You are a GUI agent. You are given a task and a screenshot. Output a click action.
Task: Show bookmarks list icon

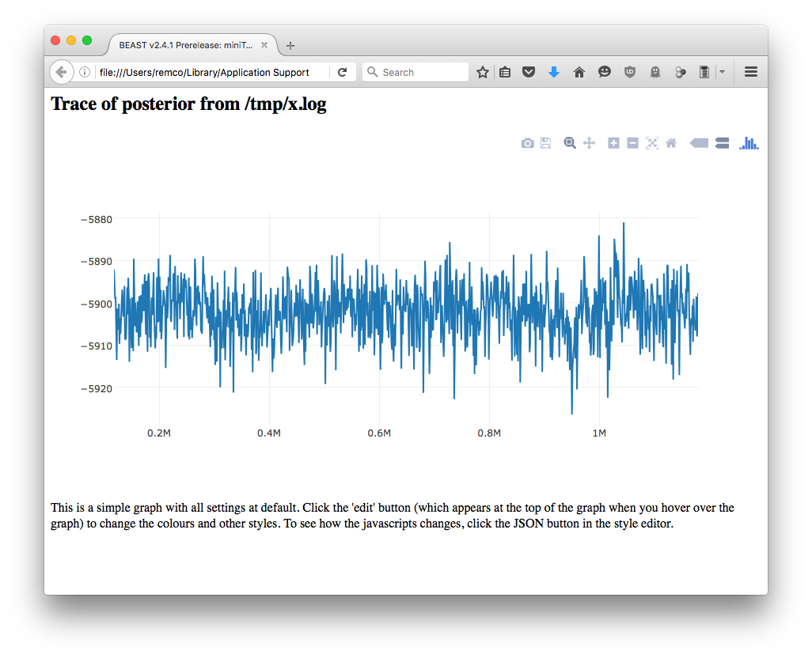[505, 73]
